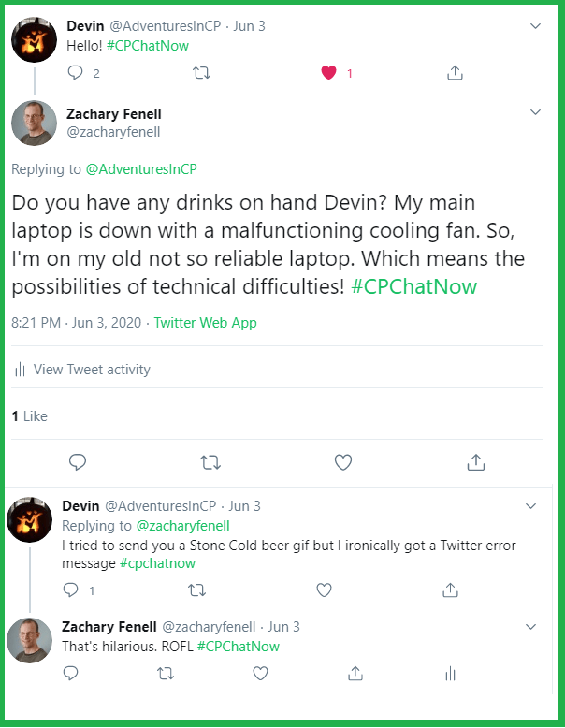The image size is (565, 728).
Task: Open Zachary Fenell's profile picture on main tweet
Action: click(x=34, y=123)
